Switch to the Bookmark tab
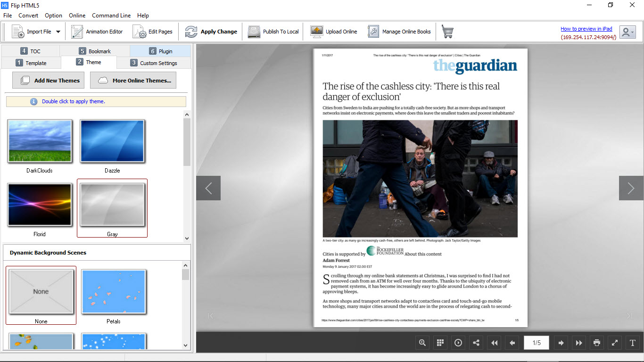The height and width of the screenshot is (362, 644). coord(95,51)
